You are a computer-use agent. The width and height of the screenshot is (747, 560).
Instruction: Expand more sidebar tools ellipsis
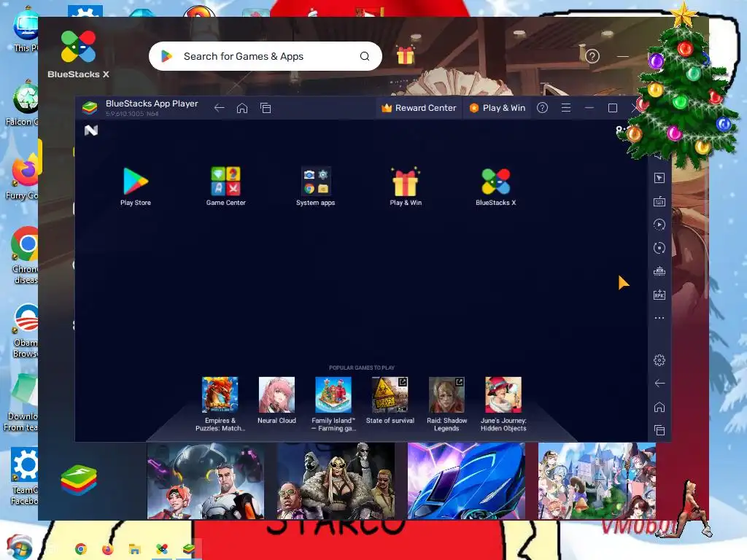coord(659,318)
